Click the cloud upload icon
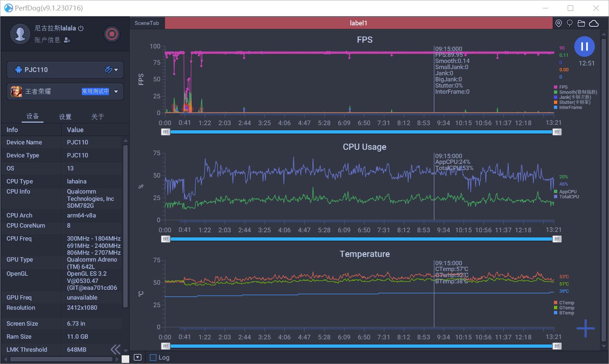This screenshot has width=609, height=364. pos(594,23)
